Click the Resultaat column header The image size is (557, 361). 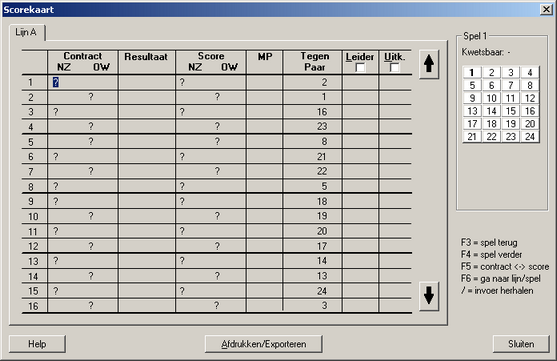147,62
